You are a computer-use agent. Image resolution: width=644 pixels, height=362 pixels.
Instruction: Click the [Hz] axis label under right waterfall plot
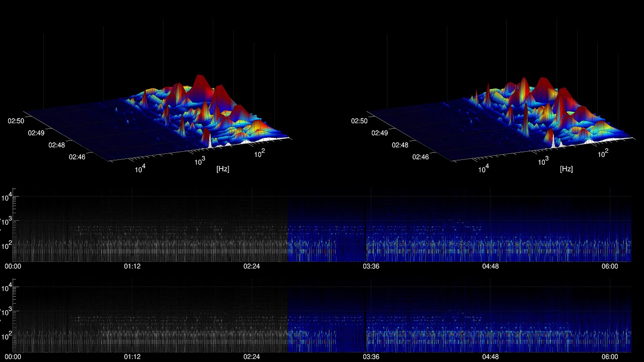pos(567,169)
